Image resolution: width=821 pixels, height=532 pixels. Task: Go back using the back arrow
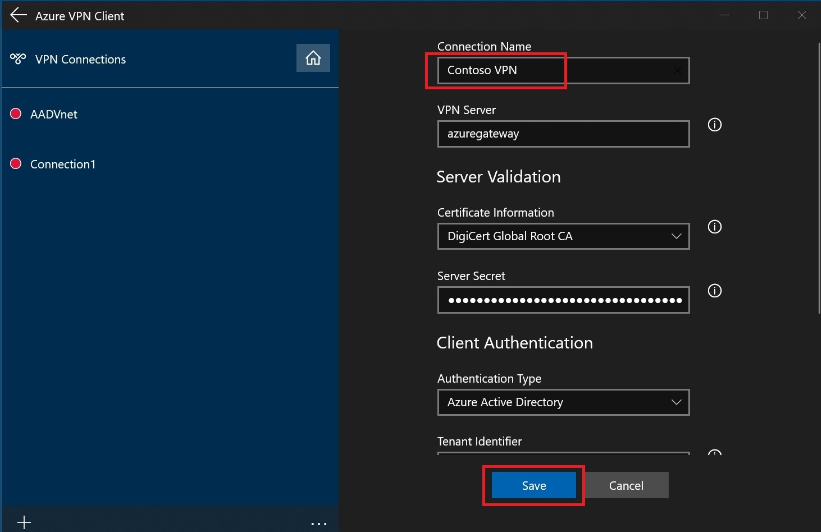18,15
